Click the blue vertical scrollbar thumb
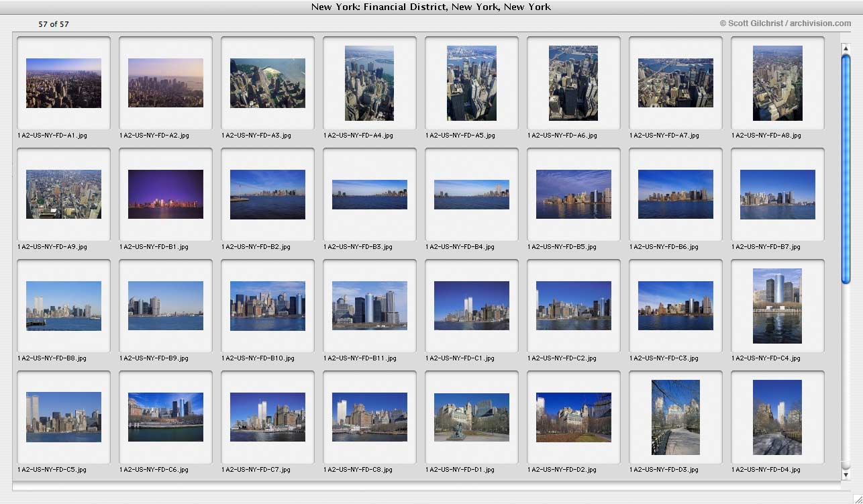Screen dimensions: 863x504 [846, 168]
